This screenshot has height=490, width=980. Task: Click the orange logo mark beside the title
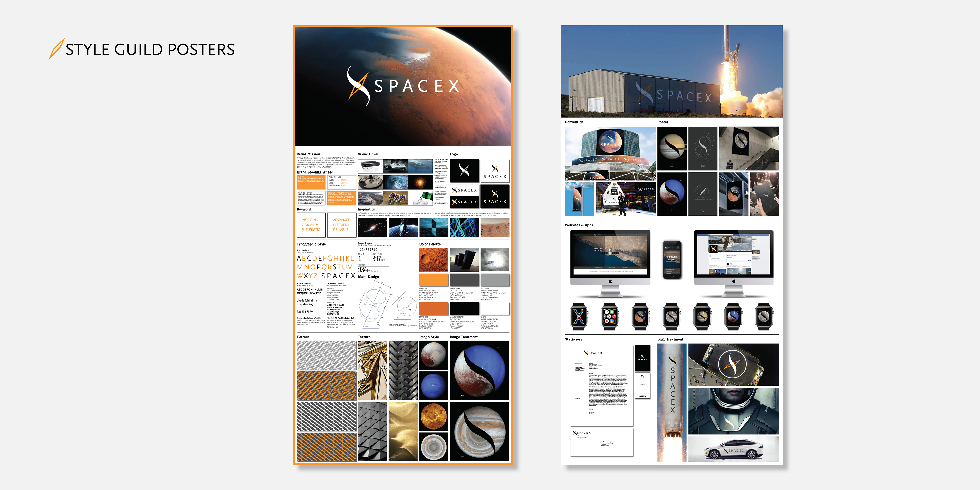(x=57, y=48)
